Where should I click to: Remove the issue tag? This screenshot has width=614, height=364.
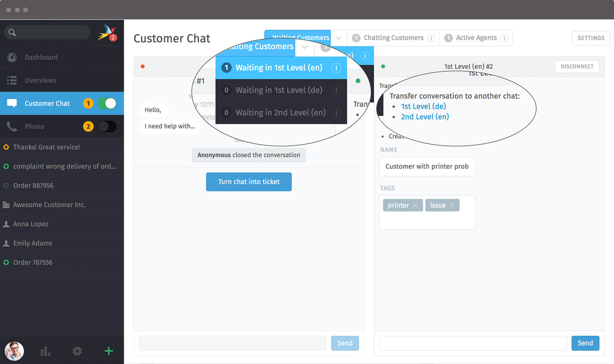(452, 205)
